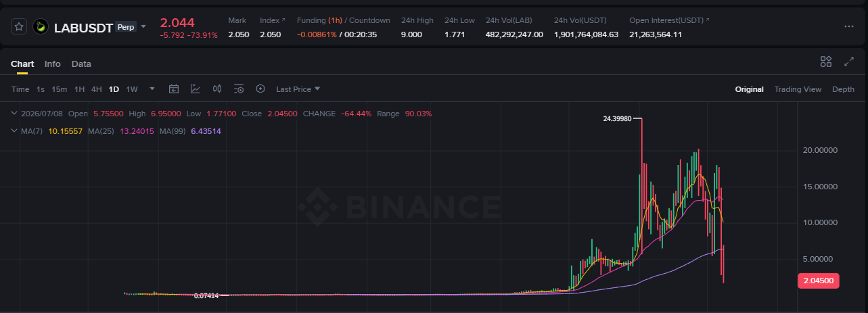Open the Open Interest(USDT) details link
The height and width of the screenshot is (313, 868).
point(668,21)
